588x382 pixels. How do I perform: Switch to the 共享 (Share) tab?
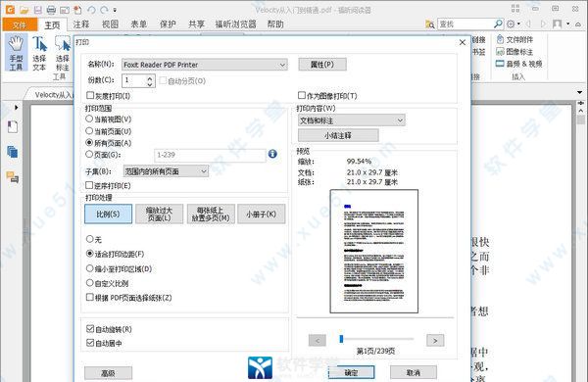196,24
